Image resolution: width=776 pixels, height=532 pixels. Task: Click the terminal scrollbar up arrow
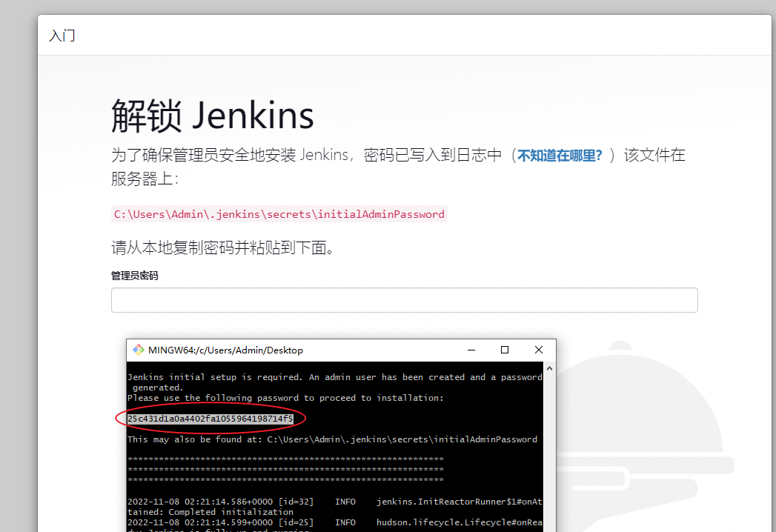pos(549,369)
